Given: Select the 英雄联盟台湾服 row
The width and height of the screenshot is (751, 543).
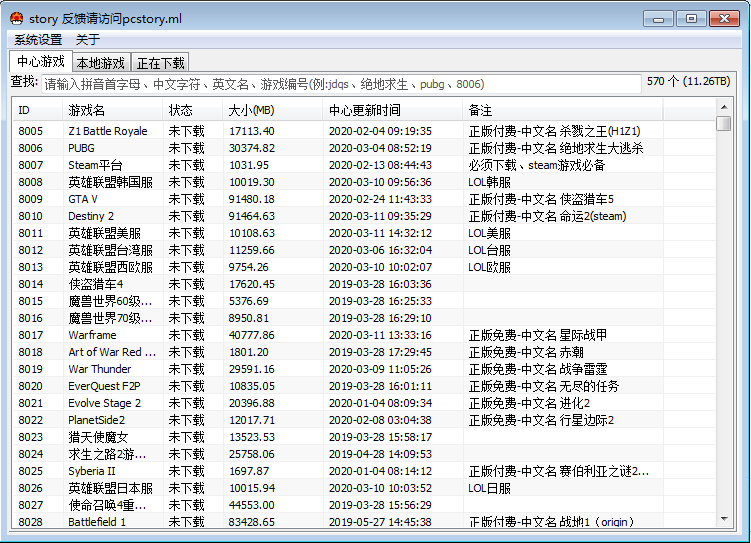Looking at the screenshot, I should 364,250.
